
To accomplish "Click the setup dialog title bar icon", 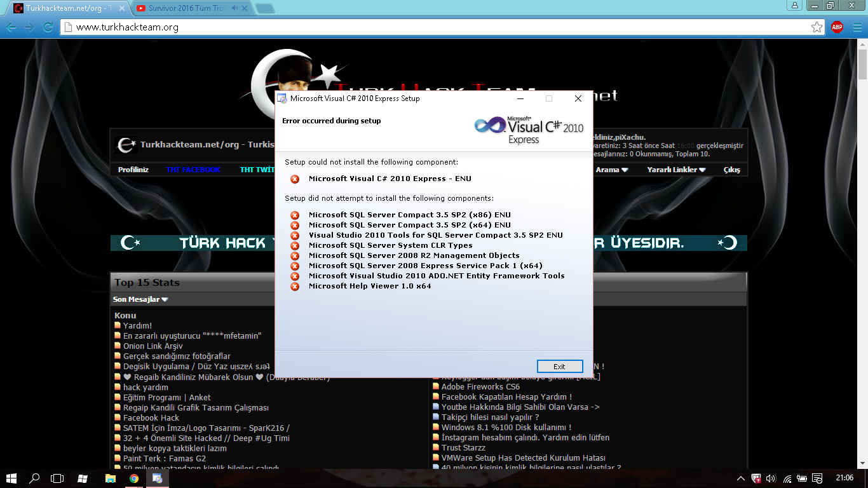I will [x=282, y=98].
